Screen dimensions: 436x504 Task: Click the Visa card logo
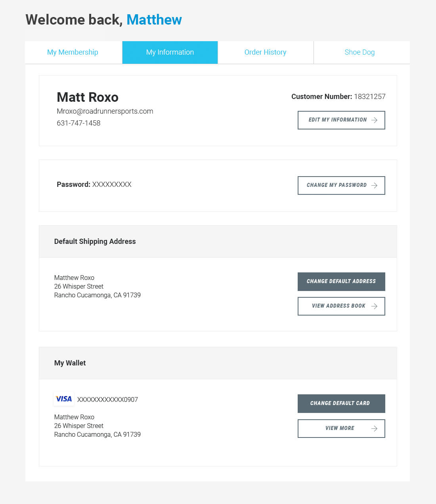[x=64, y=399]
